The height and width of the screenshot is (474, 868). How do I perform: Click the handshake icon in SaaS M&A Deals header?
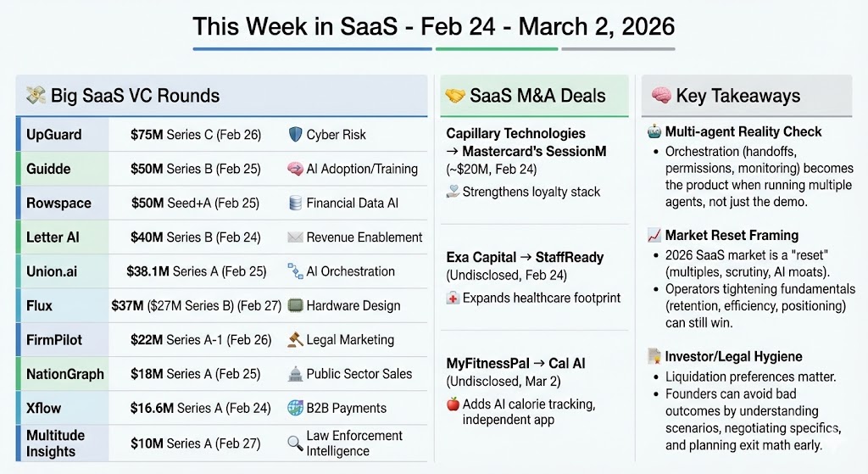click(x=455, y=96)
